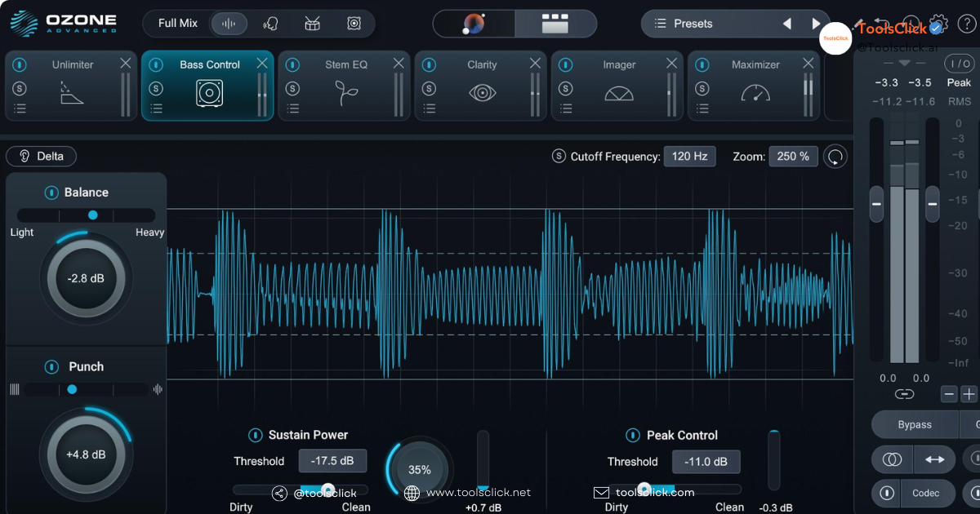
Task: Click the Bypass button
Action: click(x=915, y=425)
